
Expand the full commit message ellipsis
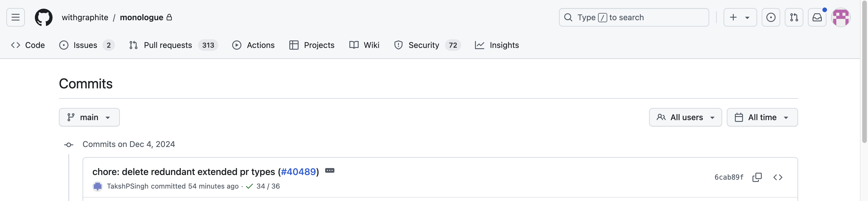pos(329,171)
